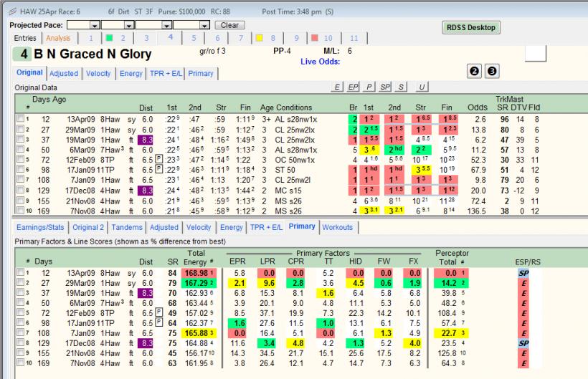This screenshot has height=379, width=588.
Task: Click the AL s28nw1x condition on 13Apr09
Action: pos(296,119)
